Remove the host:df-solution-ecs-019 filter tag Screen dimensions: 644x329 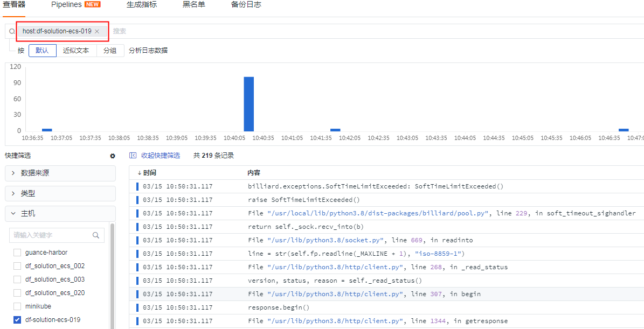pos(97,31)
